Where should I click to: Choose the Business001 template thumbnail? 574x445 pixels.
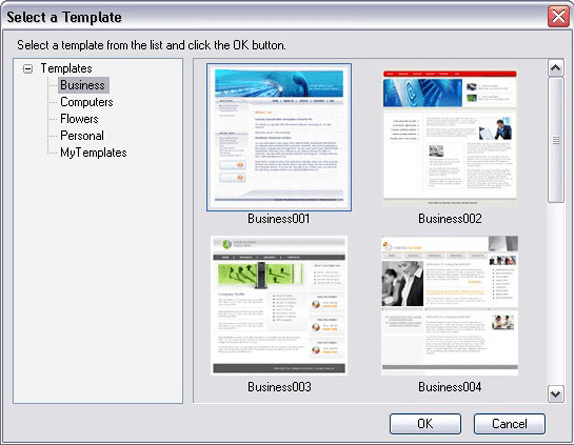(279, 137)
